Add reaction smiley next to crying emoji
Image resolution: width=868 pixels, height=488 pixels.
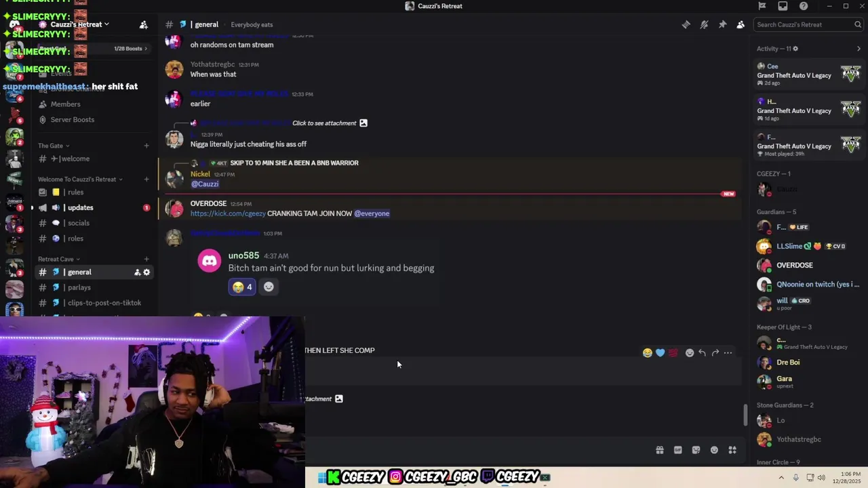click(x=269, y=287)
